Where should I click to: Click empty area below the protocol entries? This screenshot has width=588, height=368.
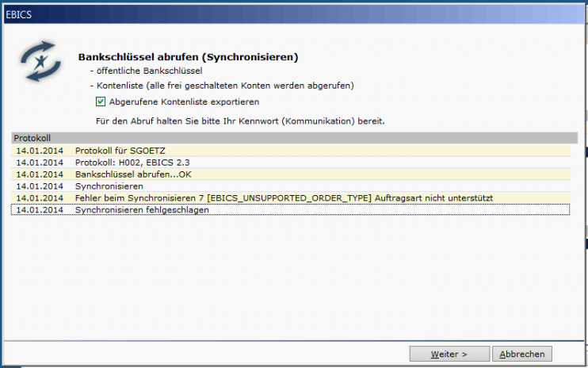click(292, 278)
